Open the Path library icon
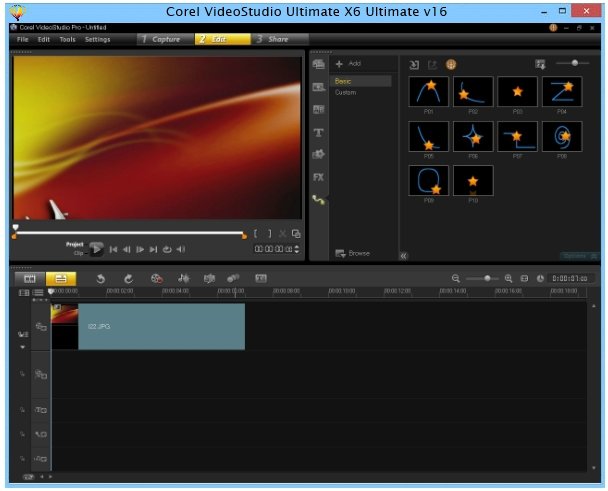 coord(319,200)
